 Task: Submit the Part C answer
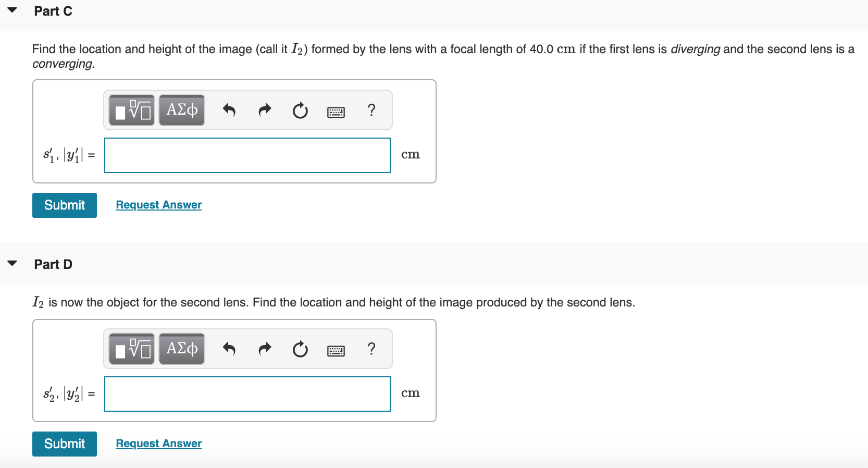(64, 205)
